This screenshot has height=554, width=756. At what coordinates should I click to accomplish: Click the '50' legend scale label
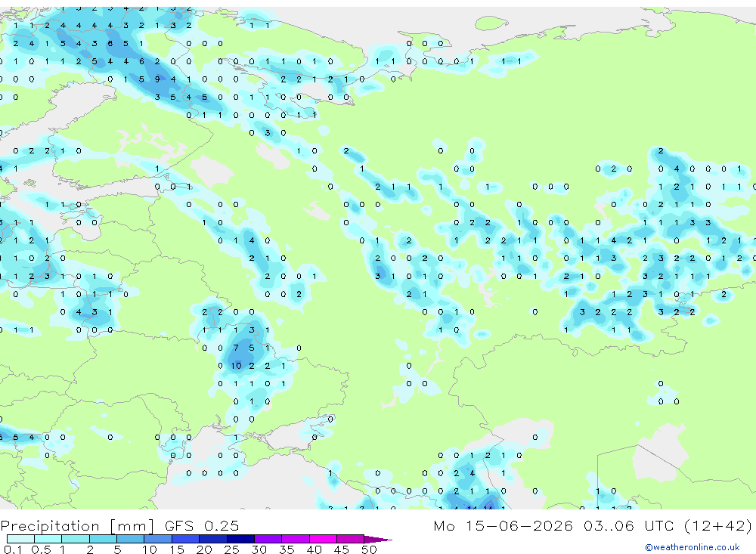coord(369,549)
